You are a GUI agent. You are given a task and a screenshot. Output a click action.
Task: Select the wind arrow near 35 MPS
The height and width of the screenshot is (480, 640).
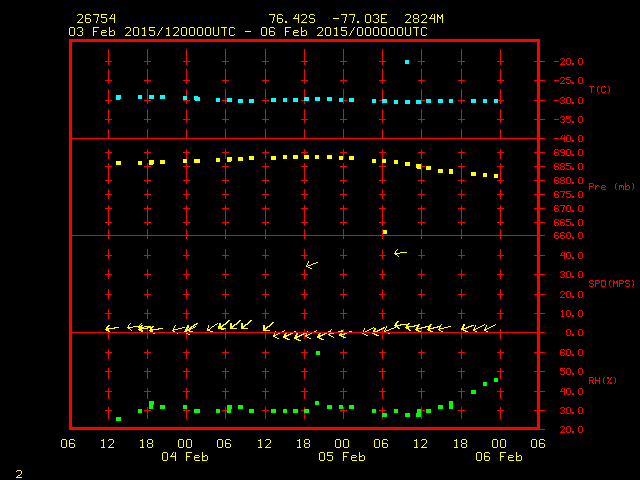tap(311, 265)
